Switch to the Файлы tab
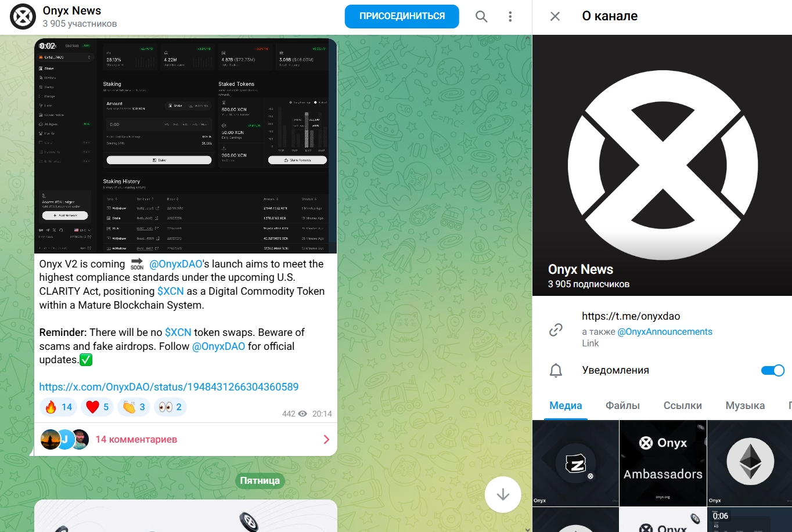This screenshot has height=532, width=792. pyautogui.click(x=622, y=406)
